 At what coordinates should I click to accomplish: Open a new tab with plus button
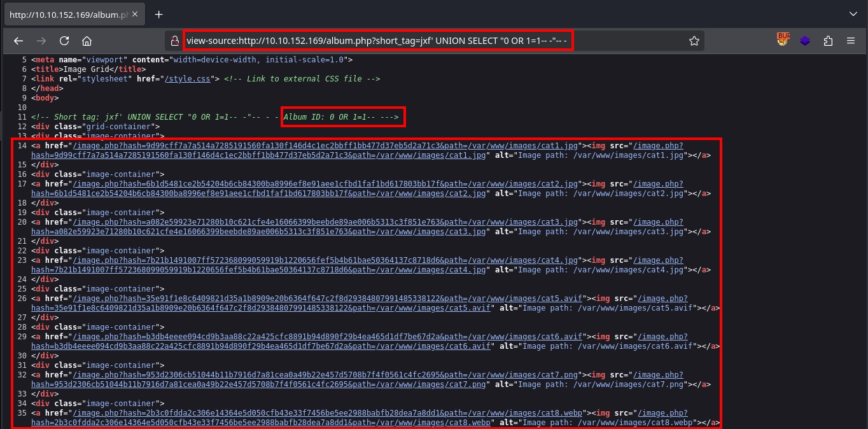coord(159,14)
